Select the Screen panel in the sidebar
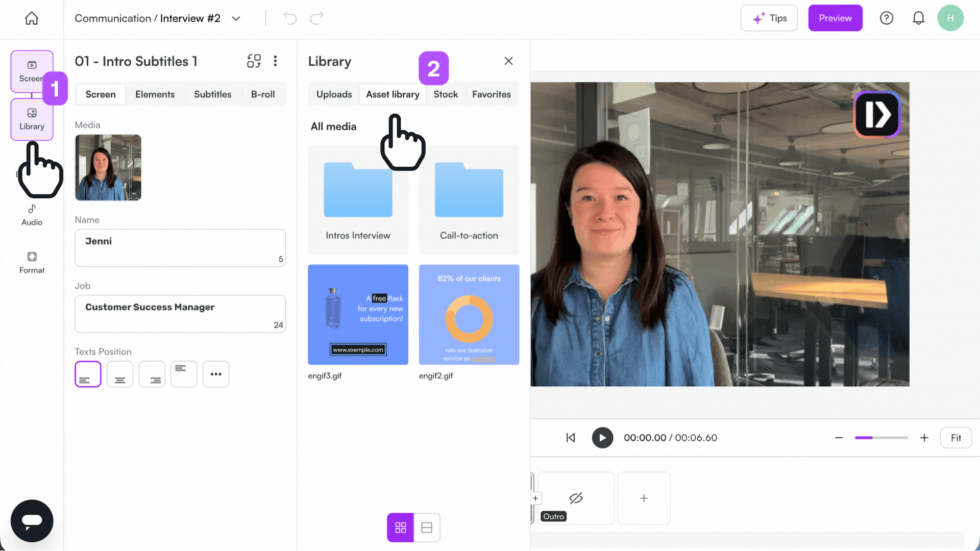Screen dimensions: 980x551 tap(32, 71)
